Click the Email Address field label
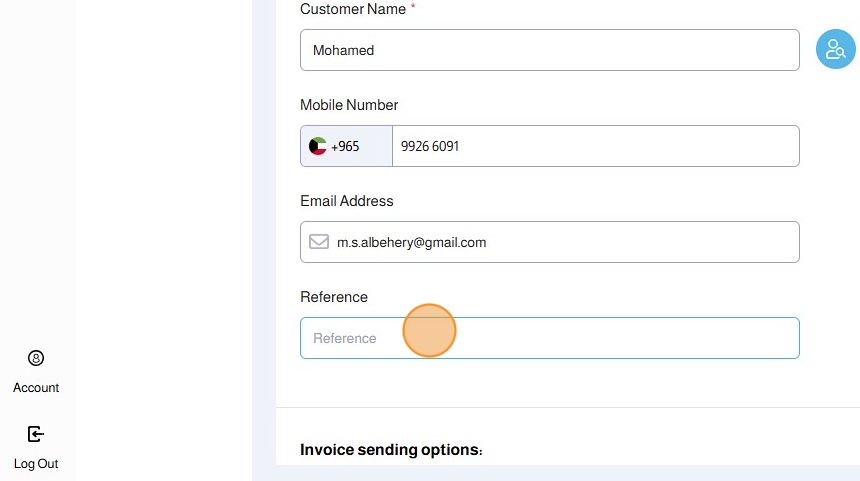860x481 pixels. click(x=347, y=201)
